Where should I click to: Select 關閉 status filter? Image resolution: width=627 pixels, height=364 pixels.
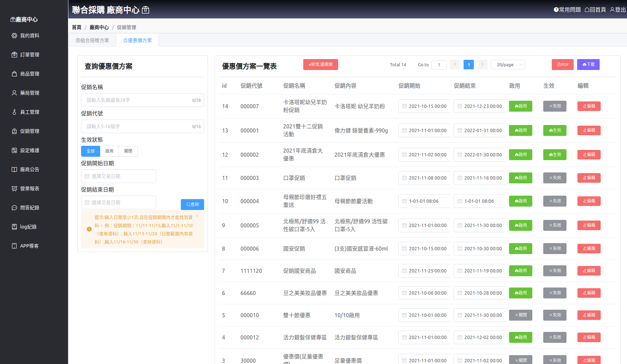pos(128,151)
